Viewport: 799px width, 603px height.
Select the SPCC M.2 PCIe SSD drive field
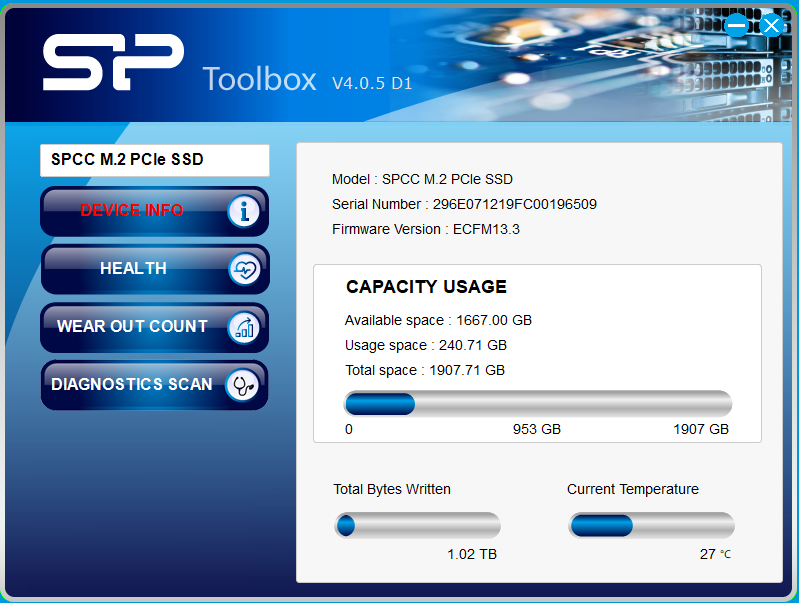point(155,160)
